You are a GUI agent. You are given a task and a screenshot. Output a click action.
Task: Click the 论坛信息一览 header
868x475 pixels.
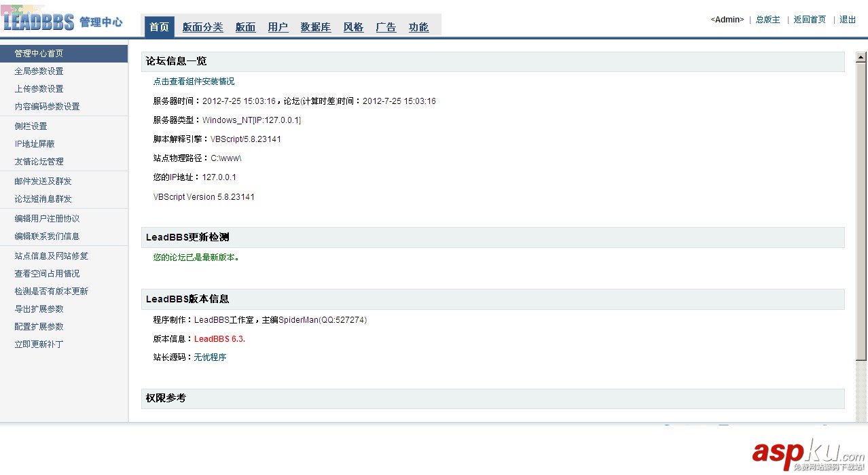pos(493,61)
